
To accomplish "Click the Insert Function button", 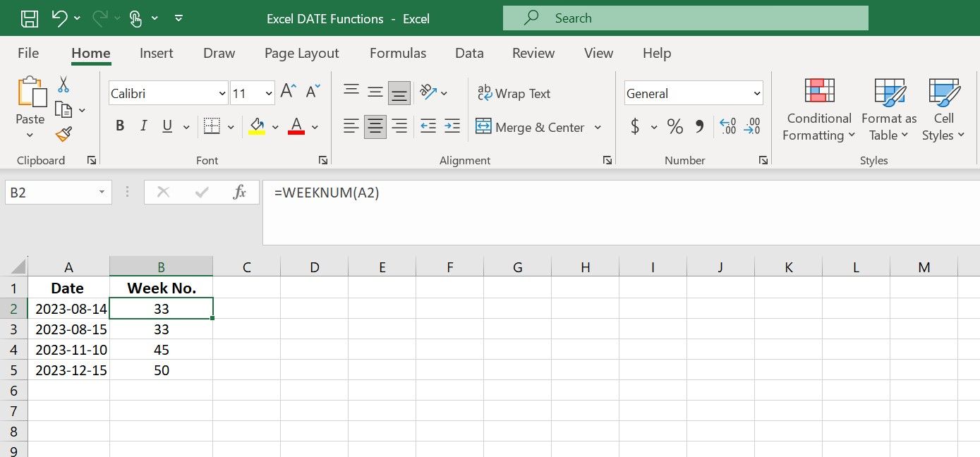I will pos(240,192).
